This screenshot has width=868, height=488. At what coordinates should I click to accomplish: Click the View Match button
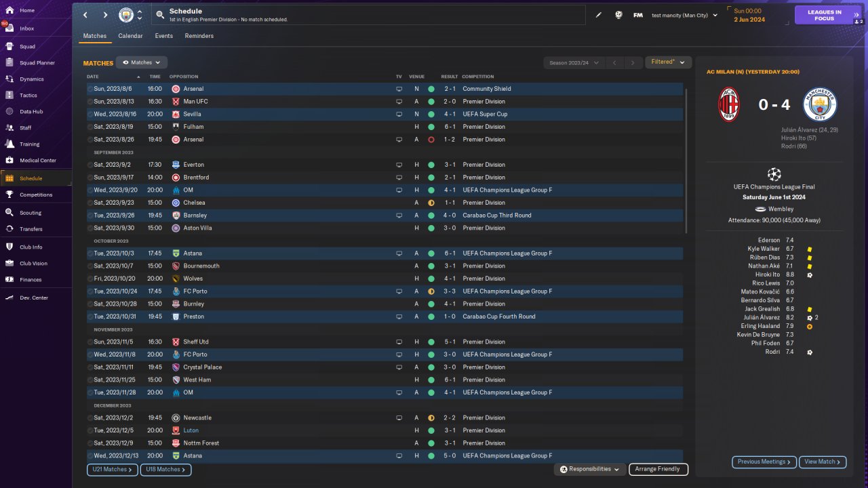[823, 462]
